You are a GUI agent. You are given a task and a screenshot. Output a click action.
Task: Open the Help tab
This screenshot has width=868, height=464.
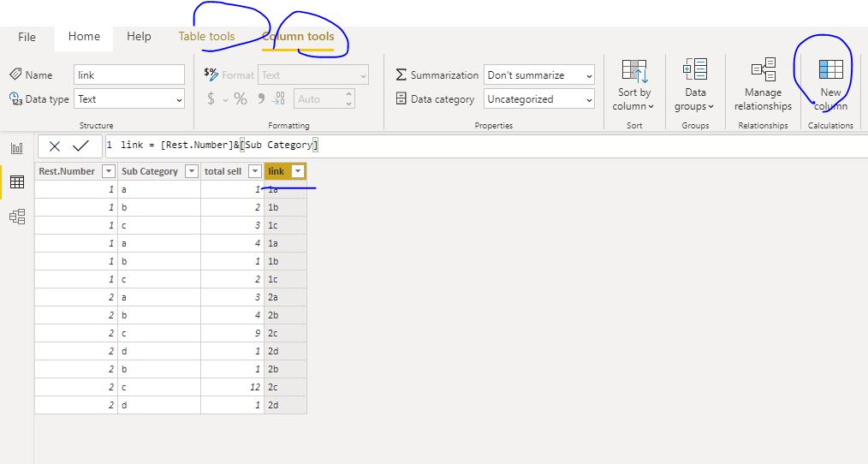coord(139,37)
